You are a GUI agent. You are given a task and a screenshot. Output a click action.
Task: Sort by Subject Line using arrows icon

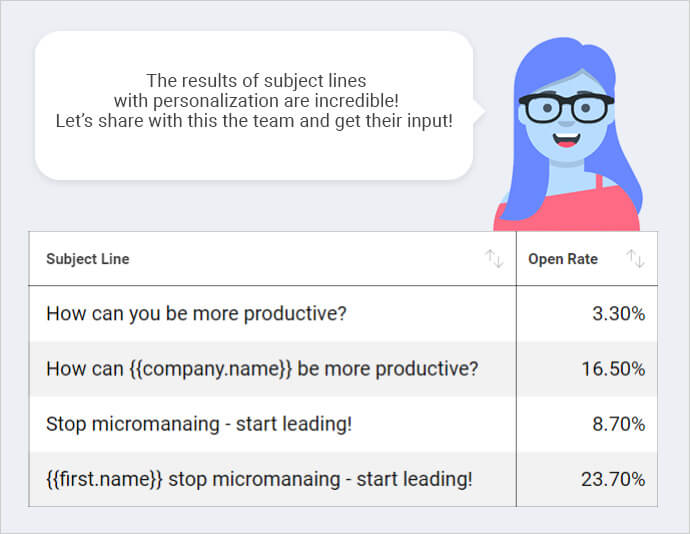pyautogui.click(x=494, y=258)
